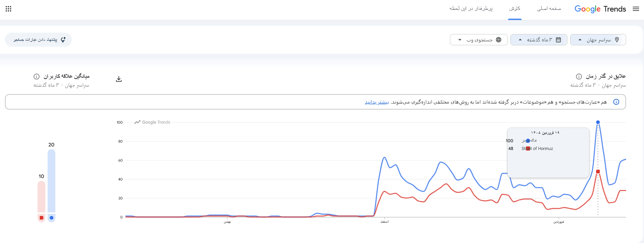Image resolution: width=644 pixels, height=243 pixels.
Task: Click the globe icon in search type filter
Action: coord(498,40)
